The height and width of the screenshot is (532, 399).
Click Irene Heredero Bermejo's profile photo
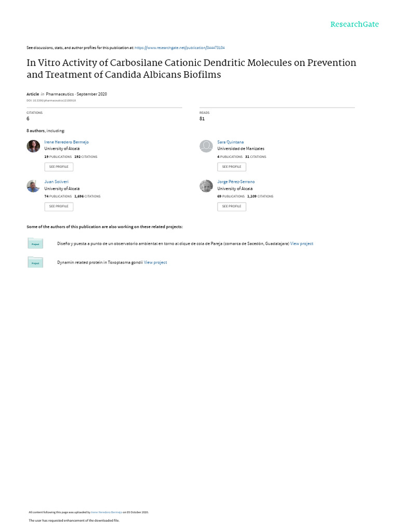(x=33, y=146)
